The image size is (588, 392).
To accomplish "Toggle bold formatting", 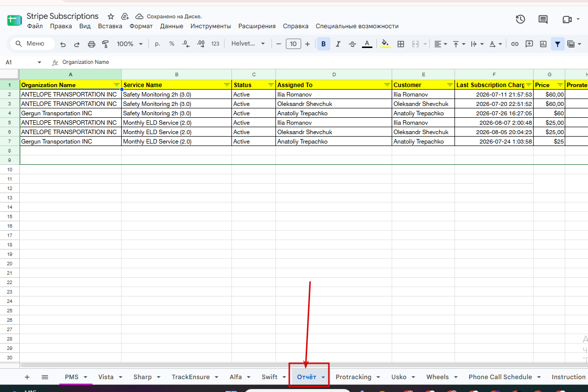I will coord(323,44).
